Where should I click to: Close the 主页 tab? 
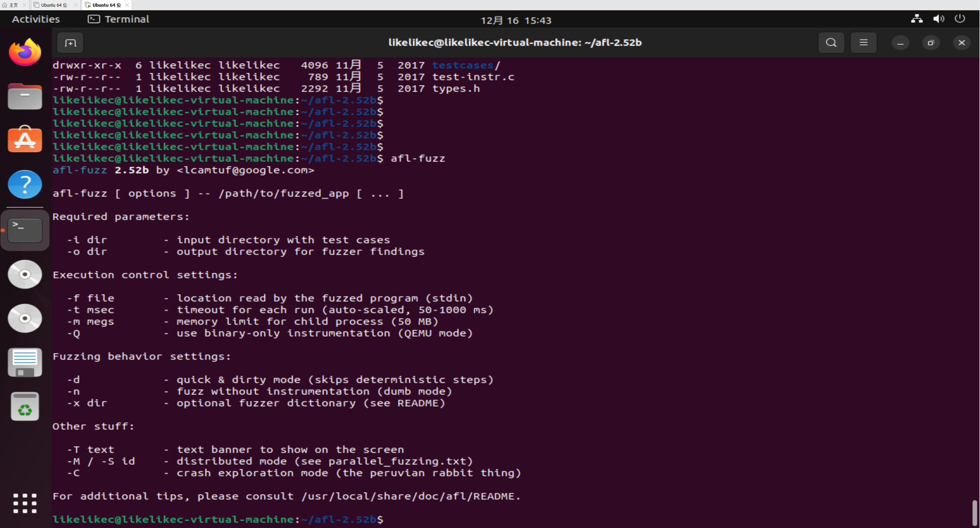(x=24, y=5)
